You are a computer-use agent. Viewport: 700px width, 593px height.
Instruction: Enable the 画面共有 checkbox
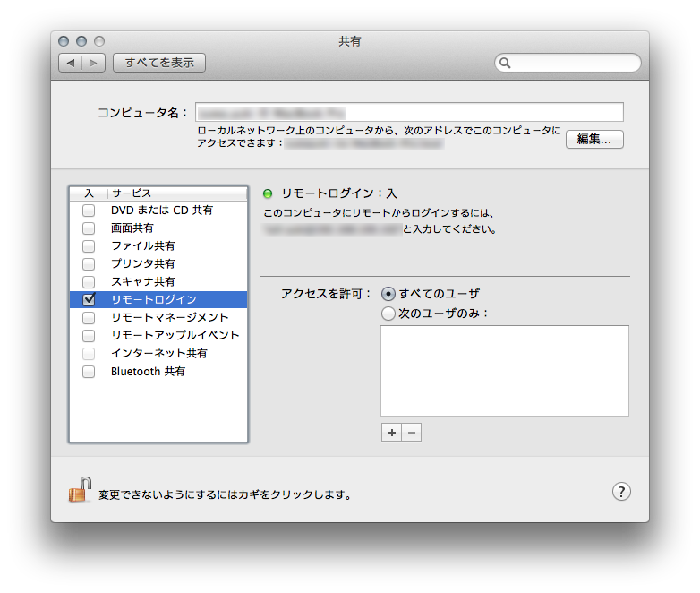point(89,228)
